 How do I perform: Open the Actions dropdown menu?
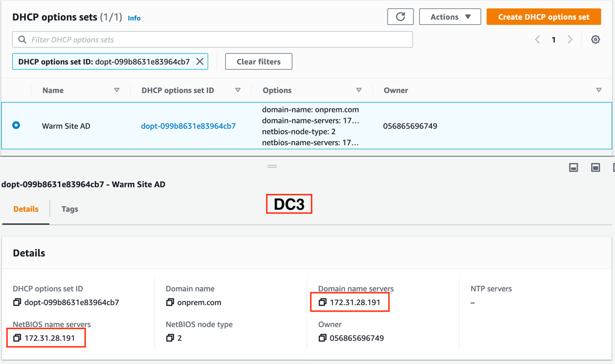tap(449, 17)
